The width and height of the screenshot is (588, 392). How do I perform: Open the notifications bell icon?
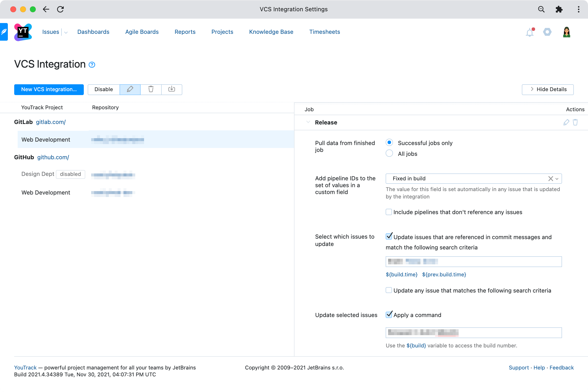pos(529,32)
